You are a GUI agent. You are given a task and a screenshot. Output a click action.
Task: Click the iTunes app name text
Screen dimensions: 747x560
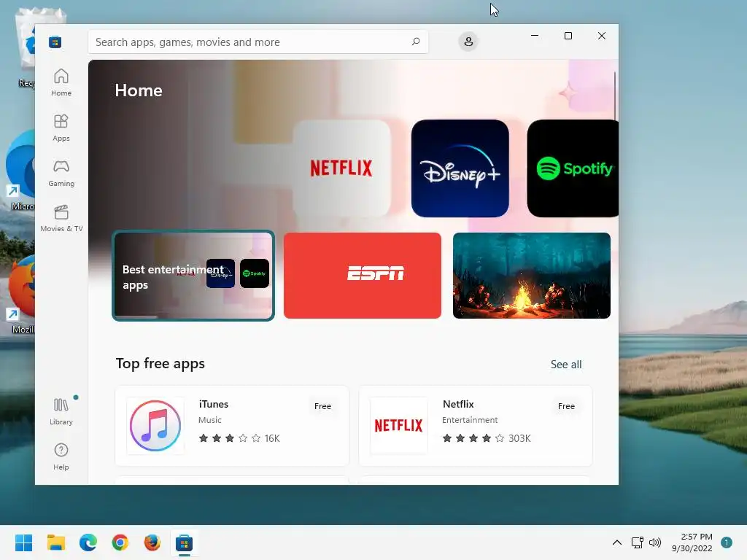coord(214,404)
